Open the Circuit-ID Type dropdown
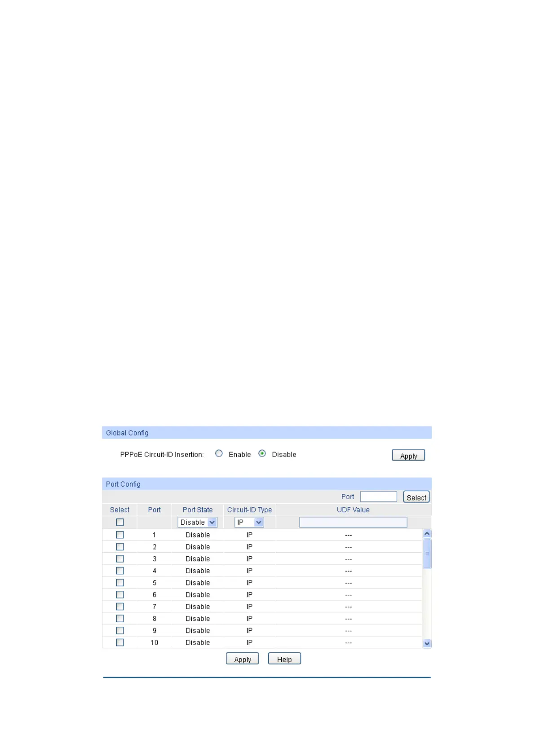The width and height of the screenshot is (535, 756). (x=249, y=523)
